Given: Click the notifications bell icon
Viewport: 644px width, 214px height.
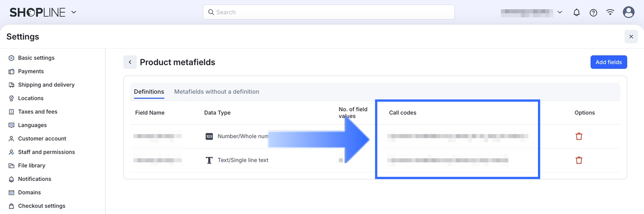Looking at the screenshot, I should pos(576,13).
